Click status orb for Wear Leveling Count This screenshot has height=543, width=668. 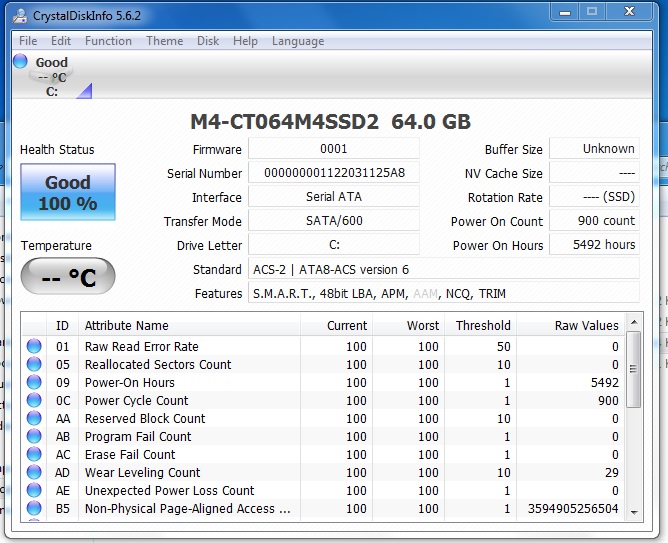pyautogui.click(x=34, y=472)
